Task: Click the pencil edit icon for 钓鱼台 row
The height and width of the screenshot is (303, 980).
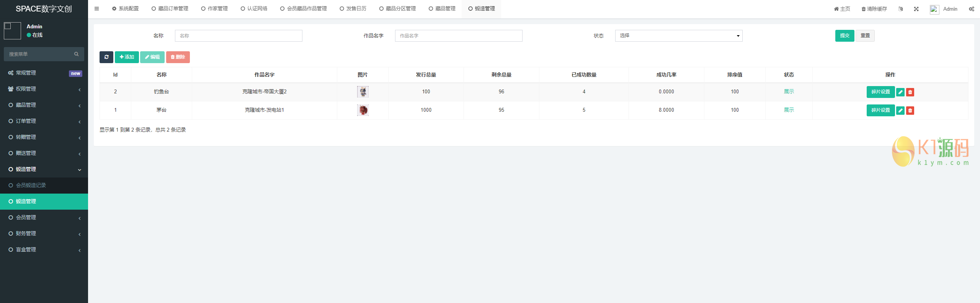Action: [900, 92]
